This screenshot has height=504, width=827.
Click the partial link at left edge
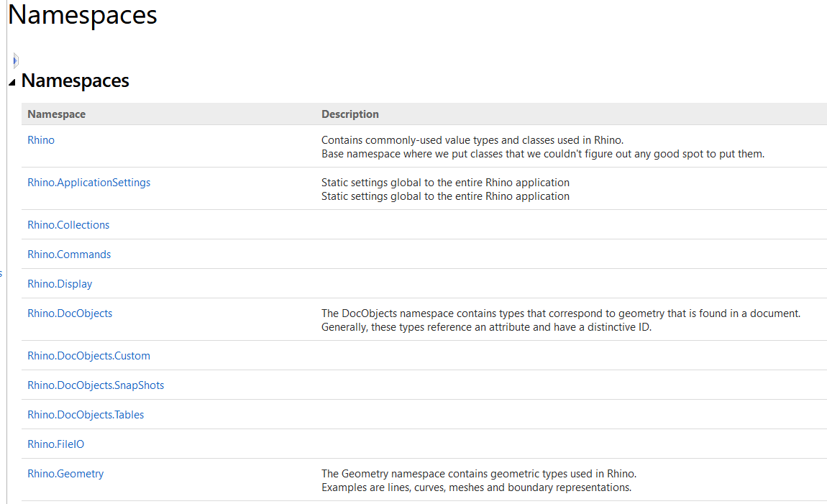[1, 274]
